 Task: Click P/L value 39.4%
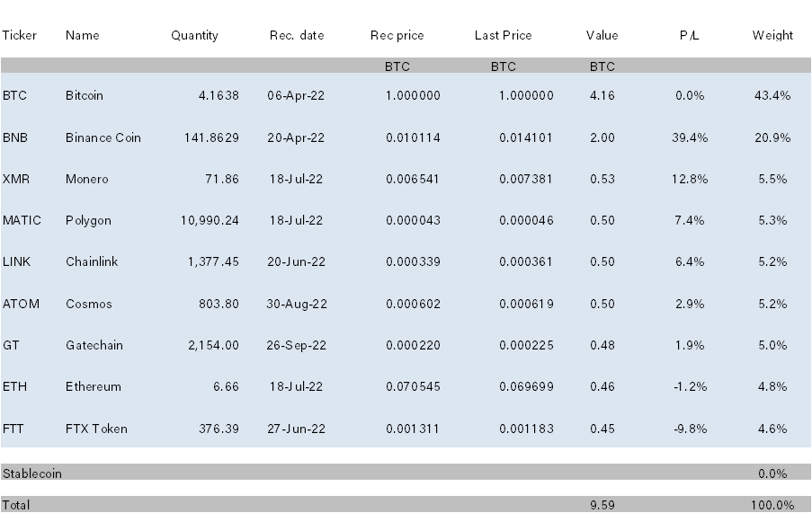coord(690,137)
